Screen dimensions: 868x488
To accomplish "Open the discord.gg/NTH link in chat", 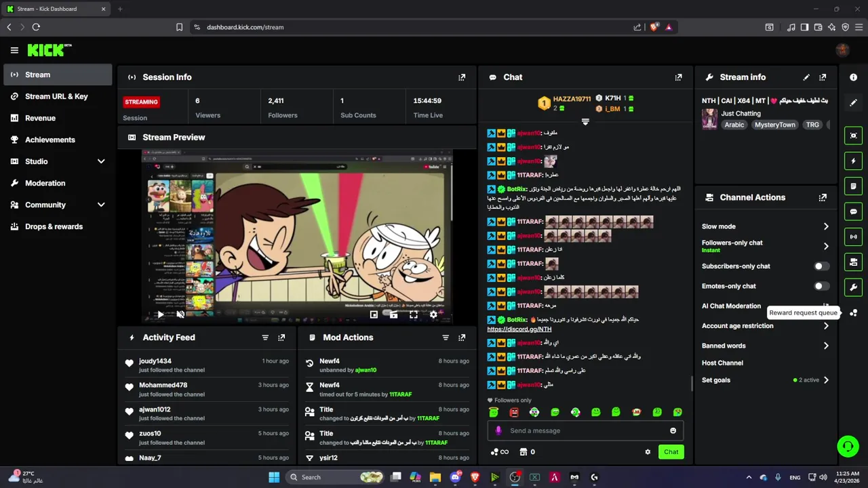I will click(x=519, y=329).
